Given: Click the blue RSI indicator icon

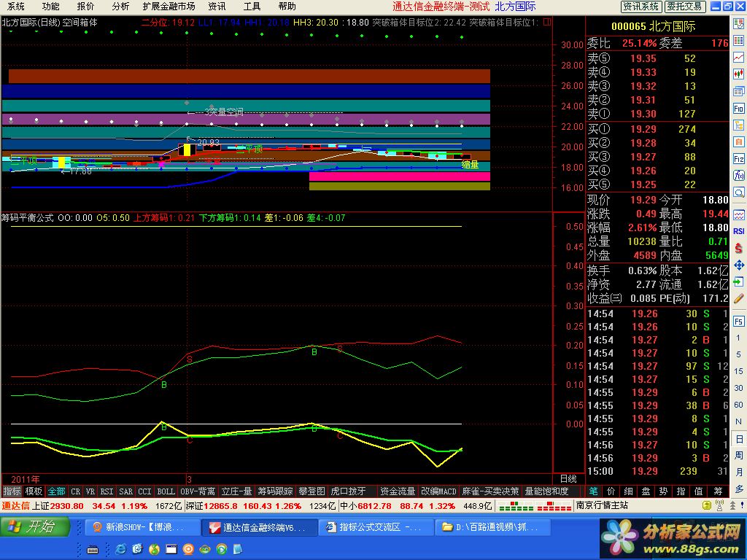Looking at the screenshot, I should pyautogui.click(x=738, y=231).
